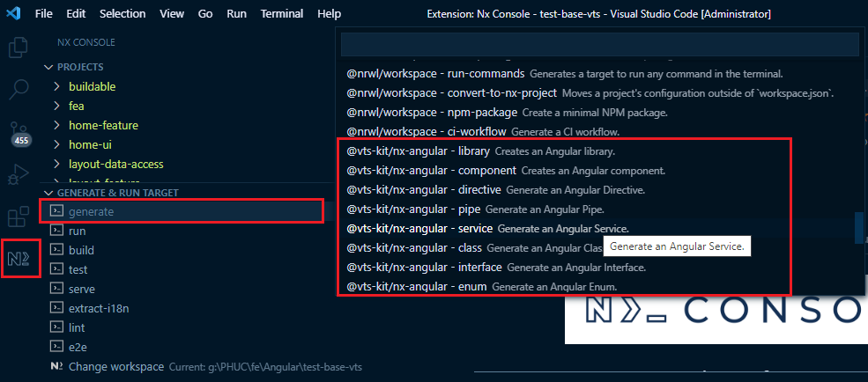Click the terminal icon beside lint
Image resolution: width=868 pixels, height=382 pixels.
(56, 327)
